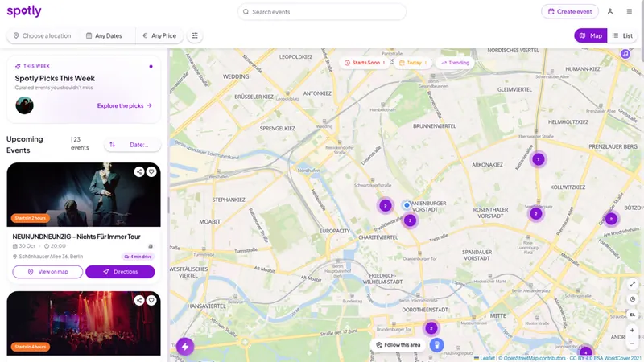Click Explore the picks link

tap(125, 105)
